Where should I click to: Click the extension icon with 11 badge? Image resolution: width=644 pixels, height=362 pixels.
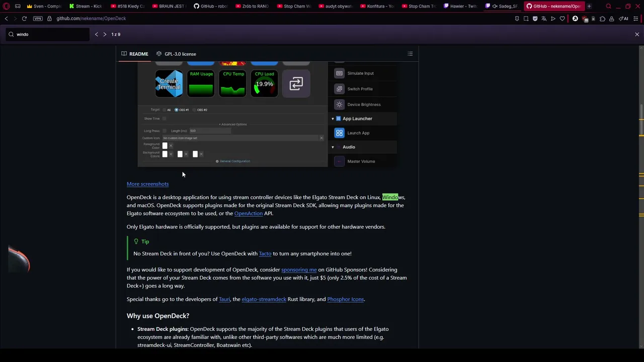pyautogui.click(x=585, y=19)
